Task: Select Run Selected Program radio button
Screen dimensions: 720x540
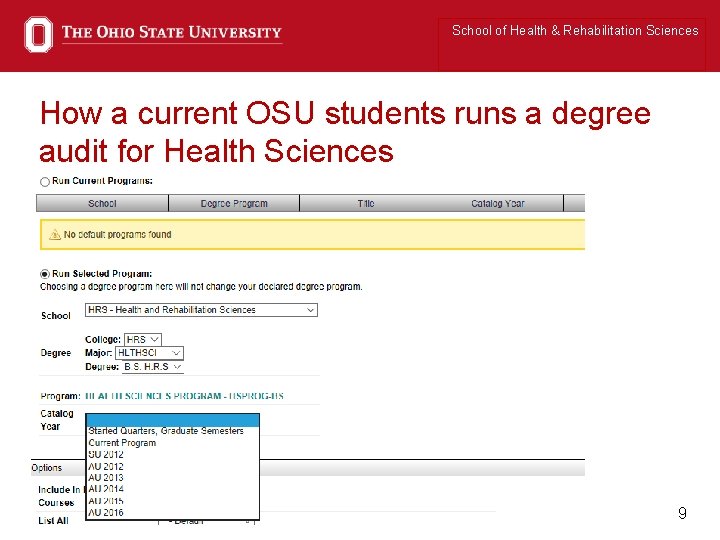Action: (x=45, y=274)
